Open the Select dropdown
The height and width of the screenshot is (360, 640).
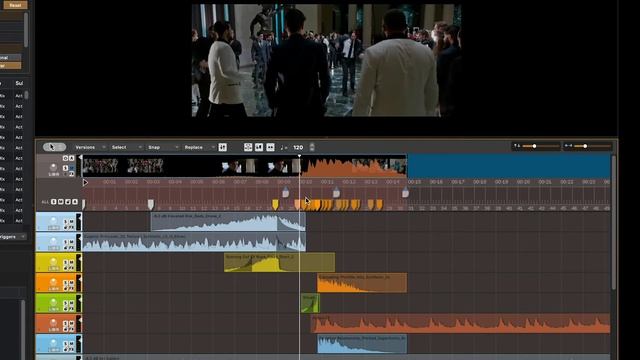127,147
